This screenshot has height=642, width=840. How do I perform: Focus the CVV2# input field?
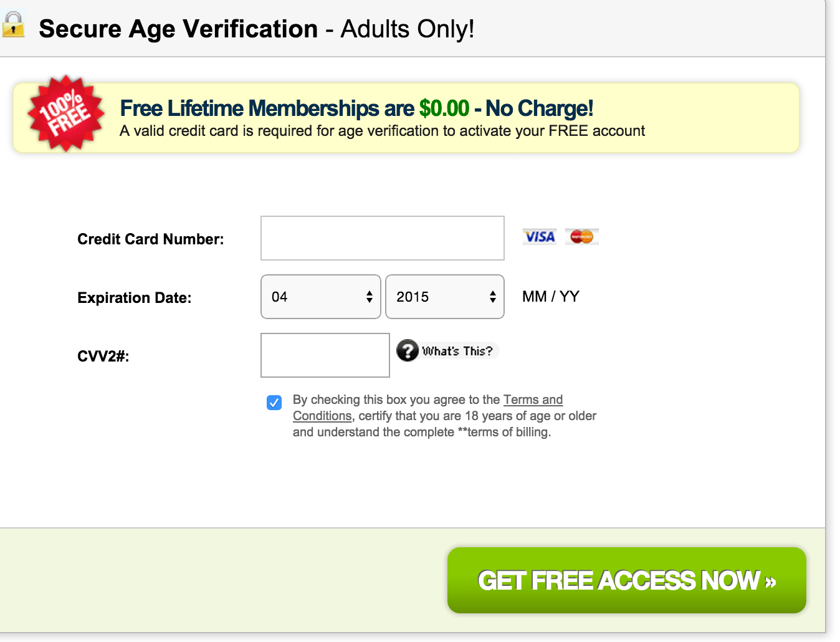click(325, 355)
